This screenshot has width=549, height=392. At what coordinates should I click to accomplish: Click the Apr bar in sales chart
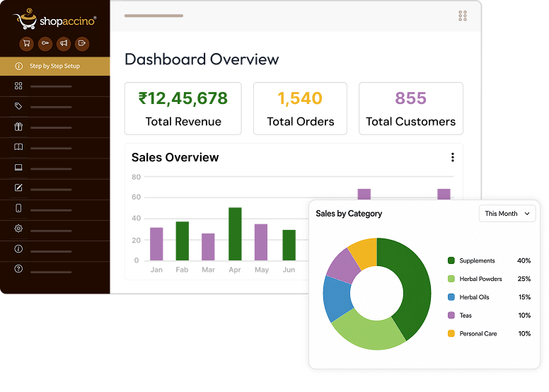pos(235,234)
